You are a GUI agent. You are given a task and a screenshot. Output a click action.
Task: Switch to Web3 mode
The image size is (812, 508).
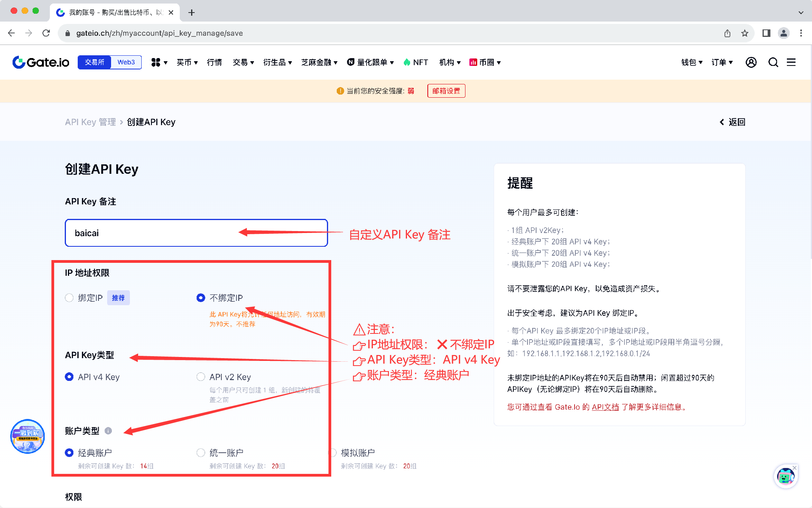pos(126,62)
